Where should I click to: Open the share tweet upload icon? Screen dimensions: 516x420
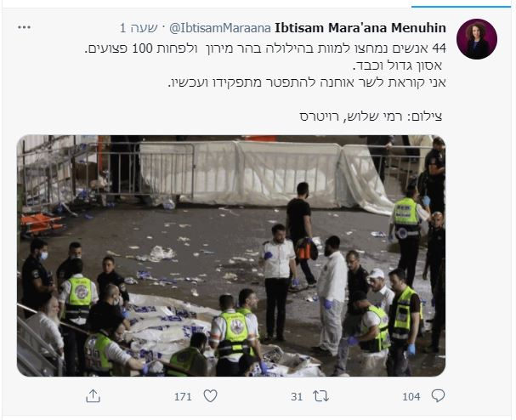pyautogui.click(x=93, y=396)
